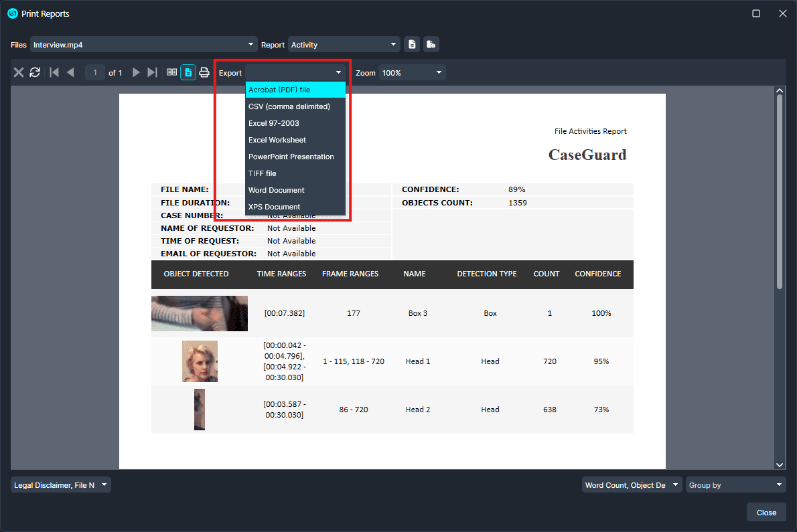This screenshot has width=797, height=532.
Task: Click the page number input field
Action: pyautogui.click(x=95, y=72)
